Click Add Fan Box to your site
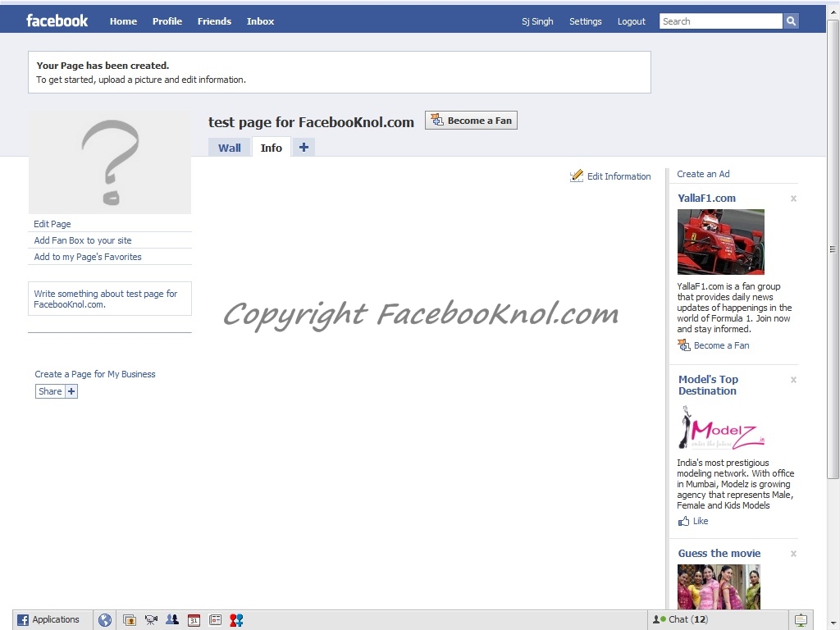The width and height of the screenshot is (840, 630). click(x=83, y=240)
